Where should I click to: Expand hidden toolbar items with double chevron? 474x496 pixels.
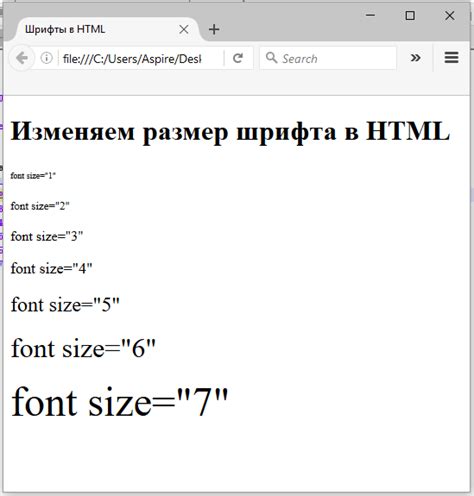click(x=415, y=58)
